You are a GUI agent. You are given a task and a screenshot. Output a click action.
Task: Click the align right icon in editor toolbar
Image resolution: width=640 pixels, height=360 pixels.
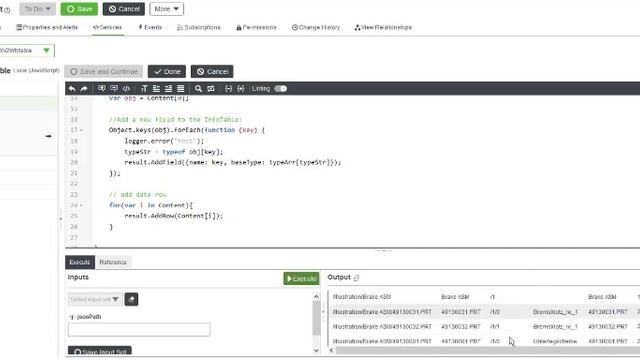tap(169, 89)
